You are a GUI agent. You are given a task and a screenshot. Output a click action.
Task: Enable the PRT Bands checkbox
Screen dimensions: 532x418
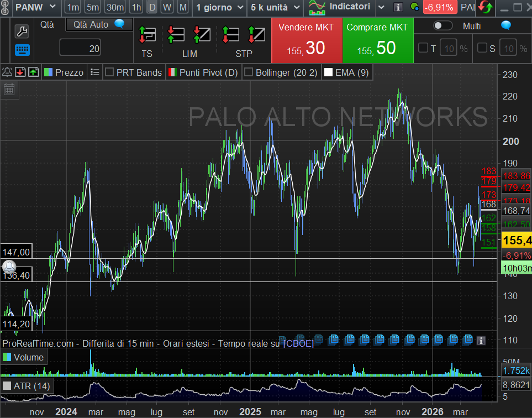pyautogui.click(x=109, y=72)
